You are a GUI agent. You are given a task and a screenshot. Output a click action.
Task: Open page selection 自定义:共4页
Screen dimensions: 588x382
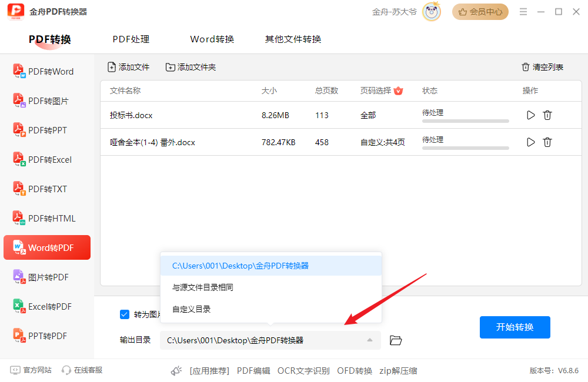click(x=383, y=142)
